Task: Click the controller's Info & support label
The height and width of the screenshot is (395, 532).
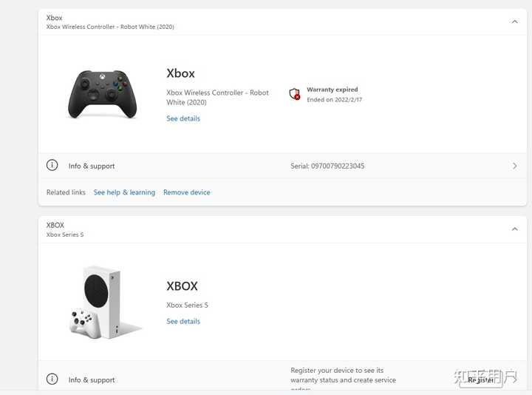Action: (x=92, y=166)
